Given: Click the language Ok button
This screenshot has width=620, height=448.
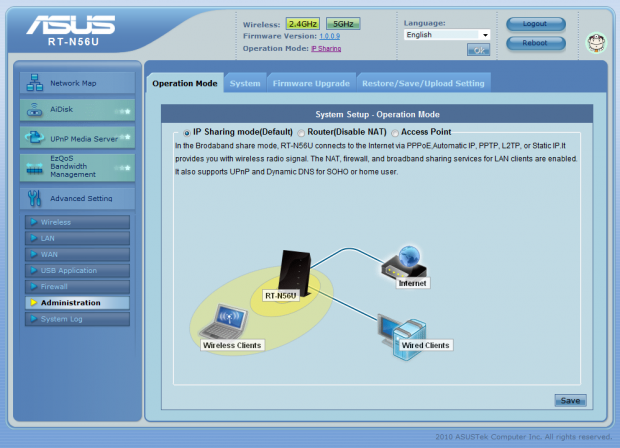Looking at the screenshot, I should point(478,50).
